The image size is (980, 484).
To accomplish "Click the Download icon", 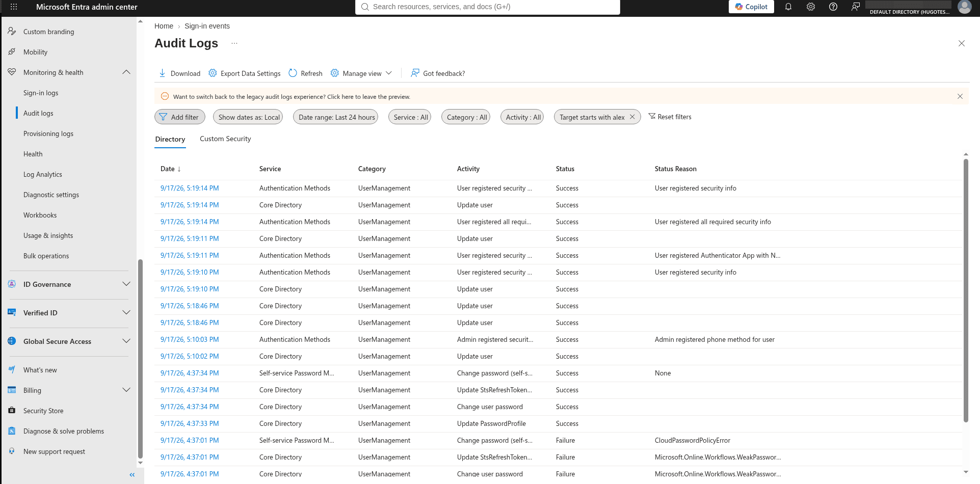I will point(162,73).
